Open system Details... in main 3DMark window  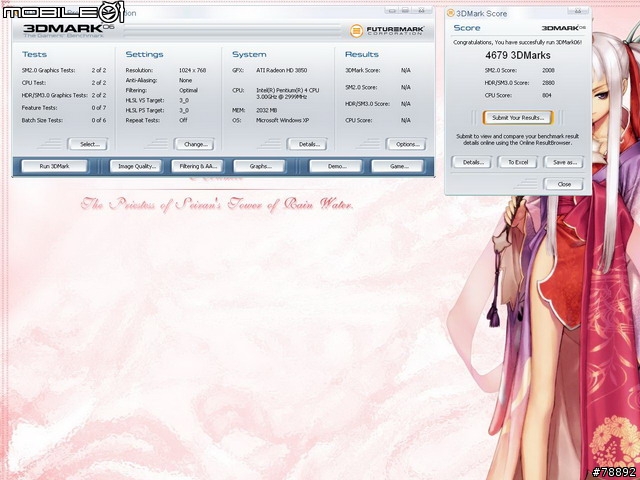coord(307,144)
